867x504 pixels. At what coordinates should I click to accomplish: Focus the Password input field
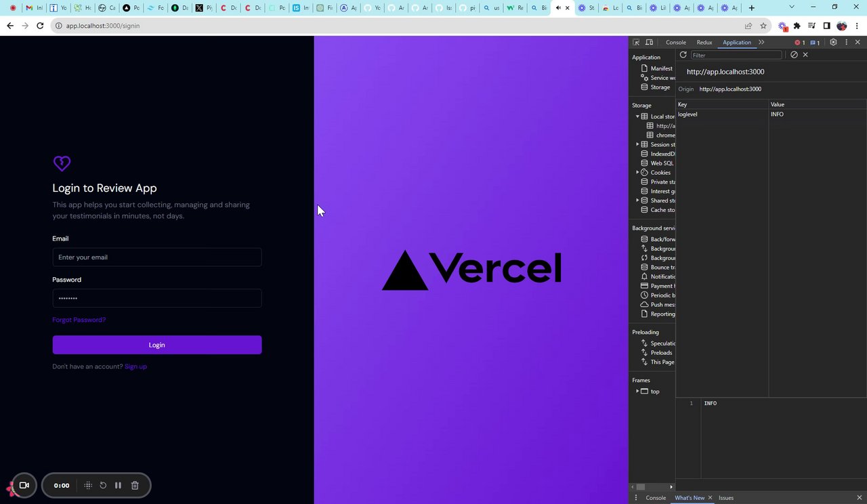point(157,298)
